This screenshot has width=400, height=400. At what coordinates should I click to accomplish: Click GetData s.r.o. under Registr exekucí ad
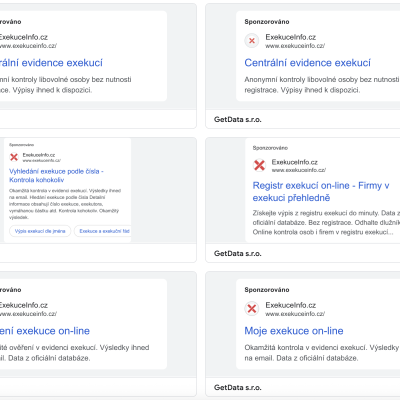point(238,253)
